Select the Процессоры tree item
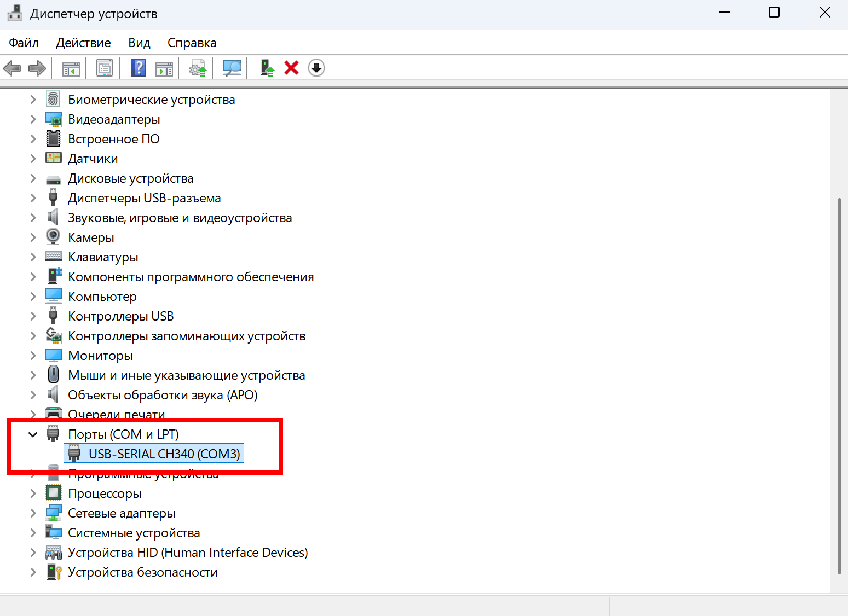848x616 pixels. pos(105,493)
